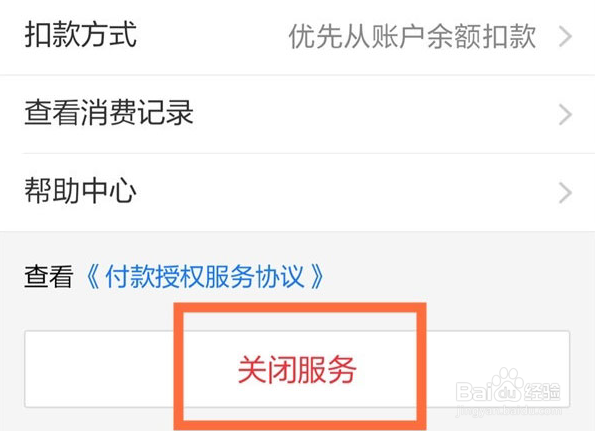Click the closing 》 bracket of agreement link
The width and height of the screenshot is (595, 431).
pyautogui.click(x=317, y=277)
